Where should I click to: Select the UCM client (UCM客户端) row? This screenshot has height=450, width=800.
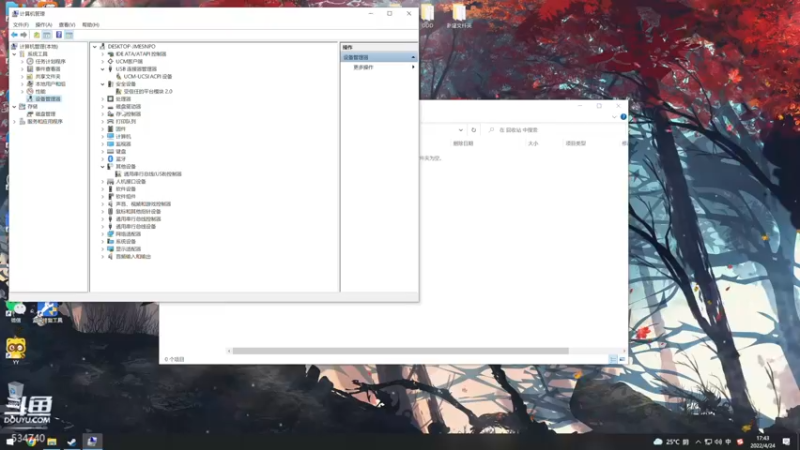pyautogui.click(x=129, y=61)
